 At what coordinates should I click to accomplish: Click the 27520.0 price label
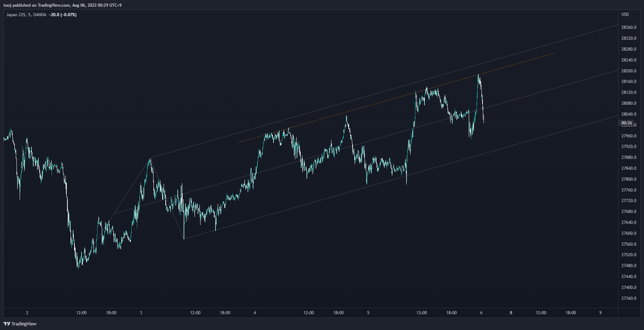[x=629, y=255]
